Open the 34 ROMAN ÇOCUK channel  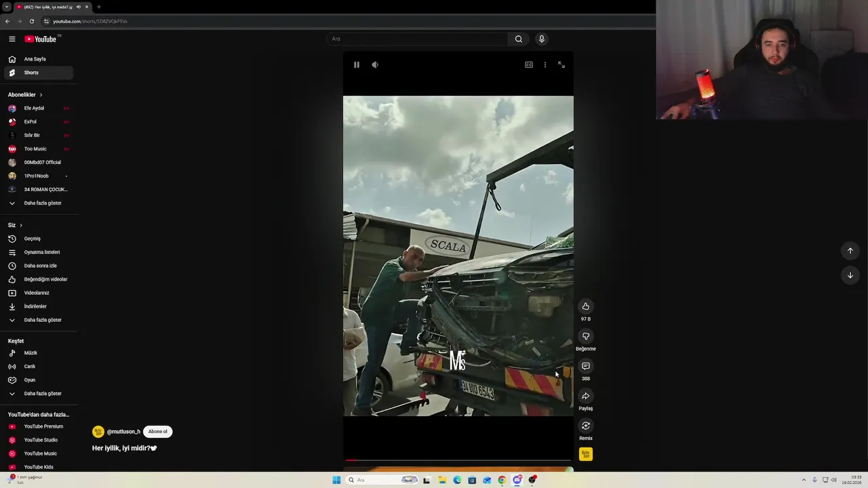tap(38, 190)
